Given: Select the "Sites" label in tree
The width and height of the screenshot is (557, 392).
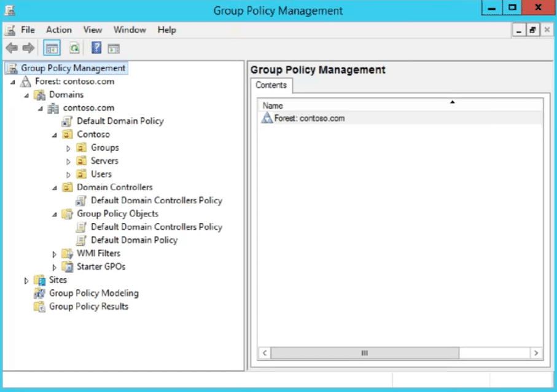Looking at the screenshot, I should (x=58, y=280).
